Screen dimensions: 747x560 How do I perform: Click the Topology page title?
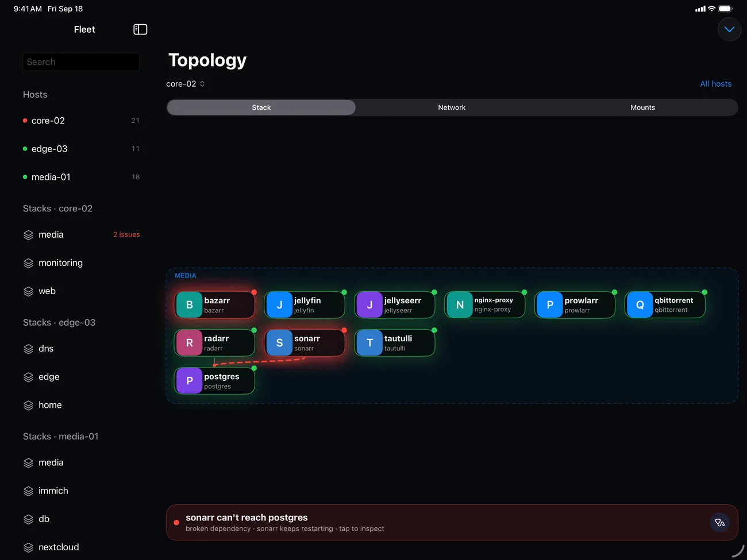207,60
